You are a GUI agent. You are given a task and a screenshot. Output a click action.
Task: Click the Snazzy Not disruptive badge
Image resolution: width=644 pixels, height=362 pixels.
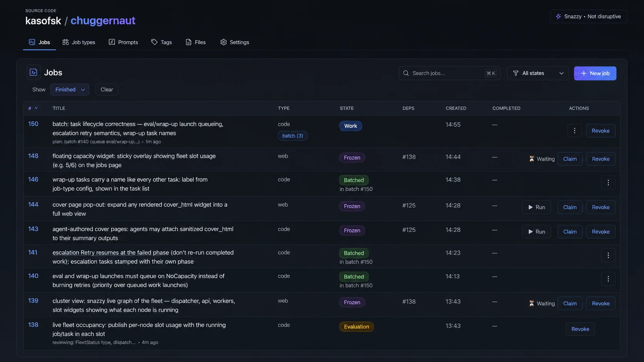[588, 17]
